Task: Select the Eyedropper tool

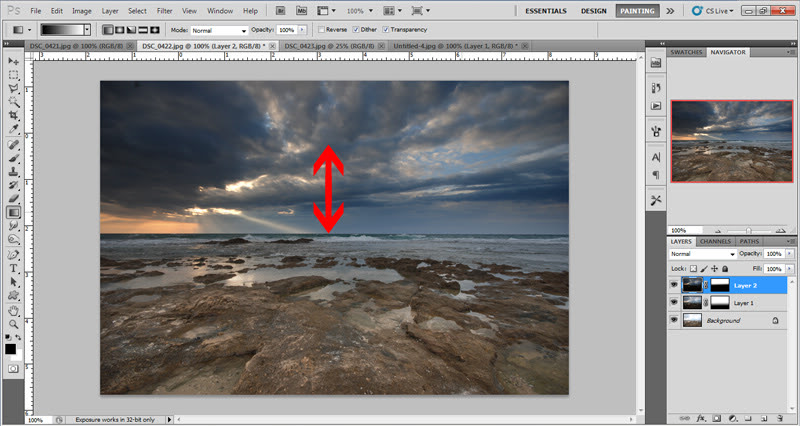Action: [x=13, y=130]
